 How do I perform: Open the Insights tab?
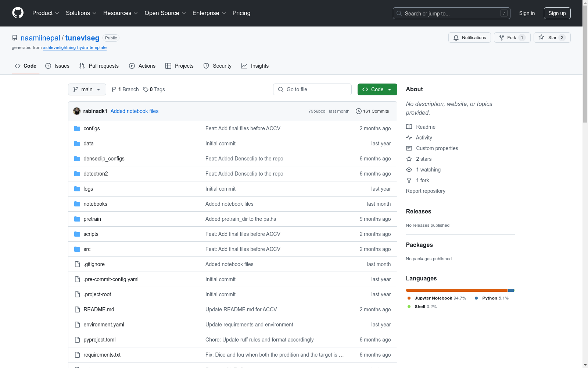click(255, 66)
